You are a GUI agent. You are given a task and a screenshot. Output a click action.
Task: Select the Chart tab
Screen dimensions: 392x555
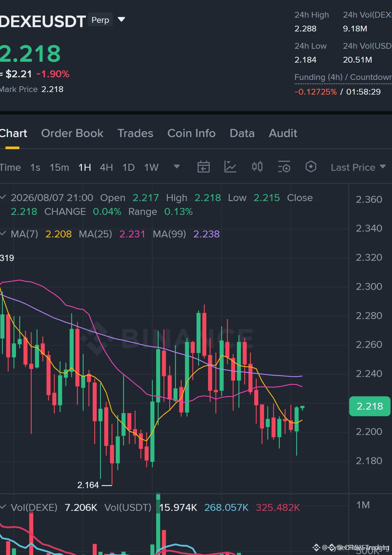[13, 133]
